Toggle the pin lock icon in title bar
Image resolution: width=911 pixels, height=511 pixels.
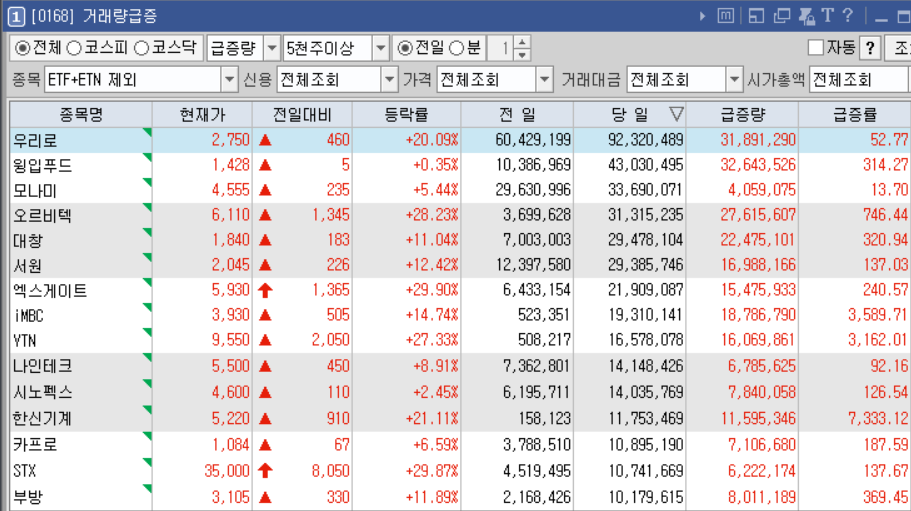[x=806, y=16]
